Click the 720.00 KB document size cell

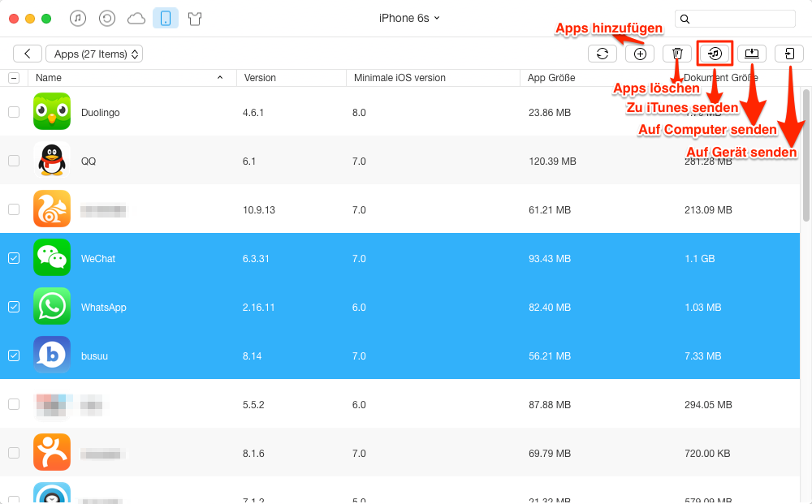pyautogui.click(x=707, y=453)
